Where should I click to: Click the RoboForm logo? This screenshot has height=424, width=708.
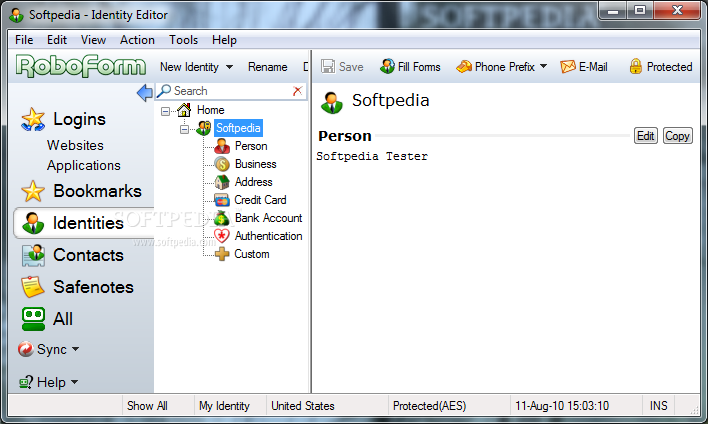(x=81, y=66)
